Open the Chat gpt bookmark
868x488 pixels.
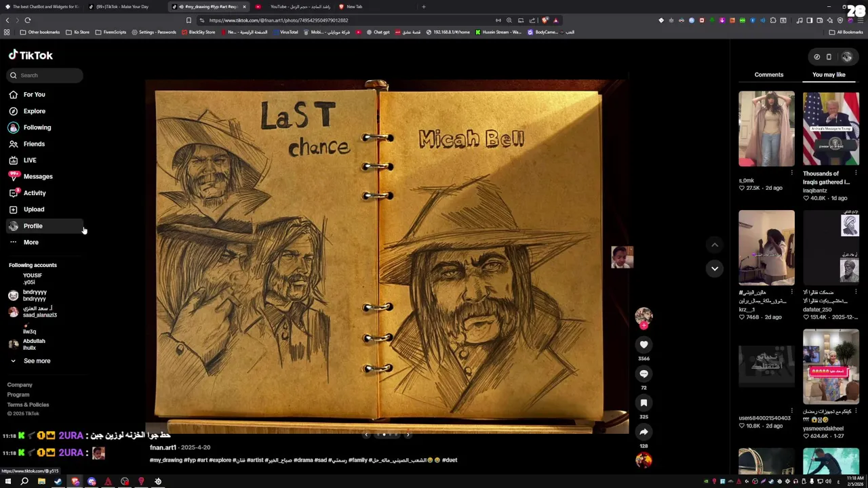[x=378, y=33]
